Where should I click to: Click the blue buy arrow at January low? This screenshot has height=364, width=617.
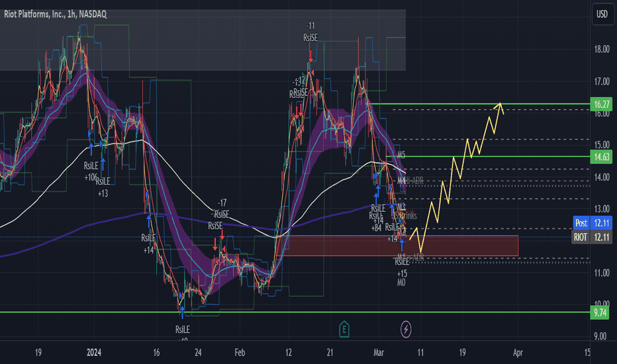click(x=182, y=312)
